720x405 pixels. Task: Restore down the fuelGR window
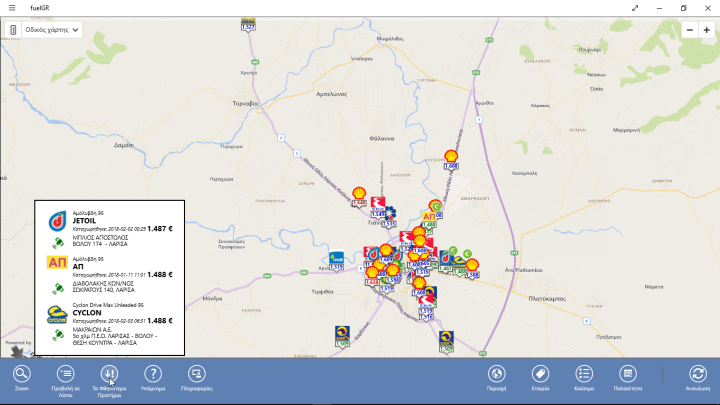[683, 8]
